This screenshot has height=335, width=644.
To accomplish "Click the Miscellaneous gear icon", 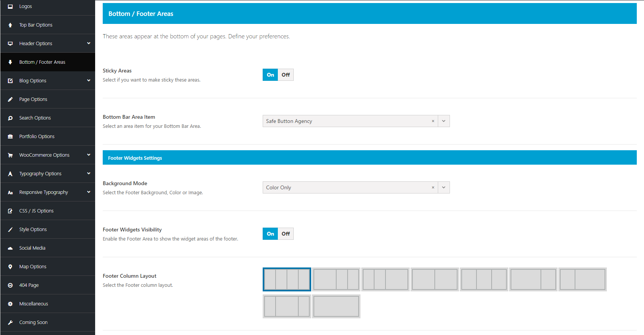I will [10, 304].
